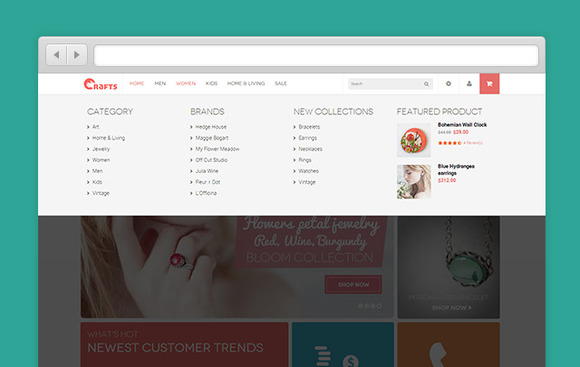Open the Bohemian Wall Clock thumbnail
Screen dimensions: 580x367
pos(414,140)
